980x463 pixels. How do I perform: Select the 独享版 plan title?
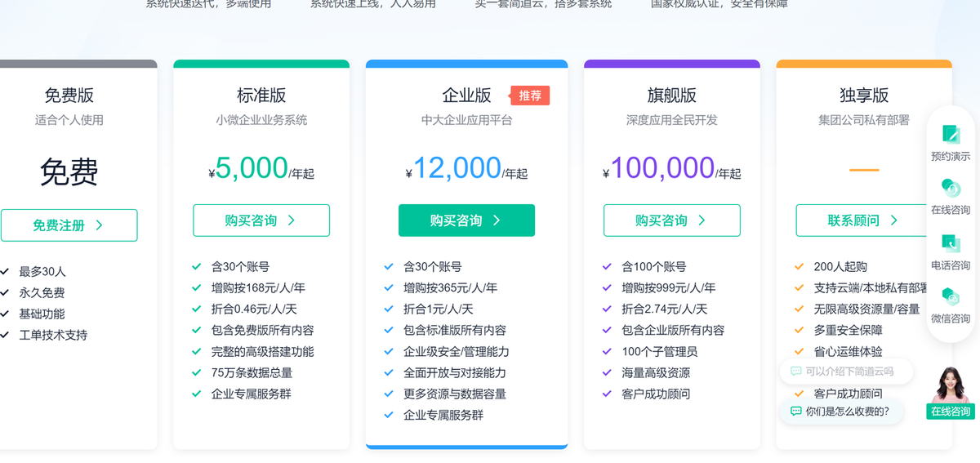click(x=864, y=95)
